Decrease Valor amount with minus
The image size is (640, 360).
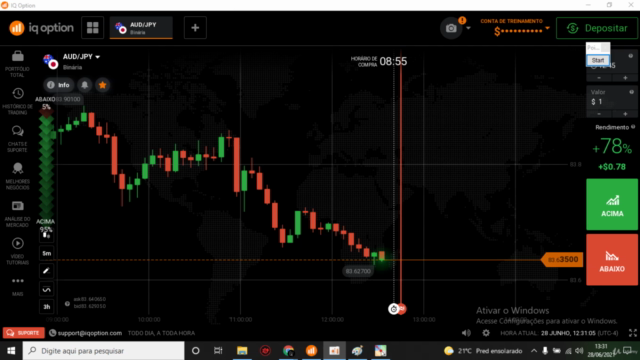pos(599,114)
